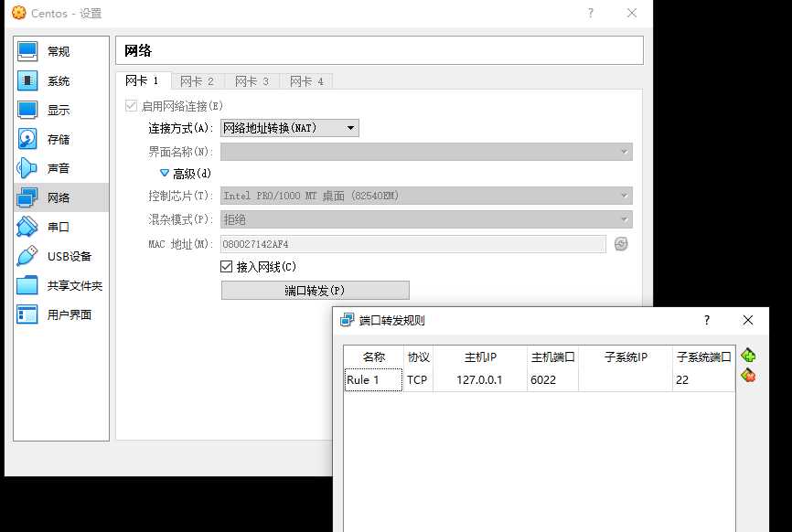Screen dimensions: 792x532
Task: Open the 显示 (Display) monitor icon
Action: click(x=27, y=110)
